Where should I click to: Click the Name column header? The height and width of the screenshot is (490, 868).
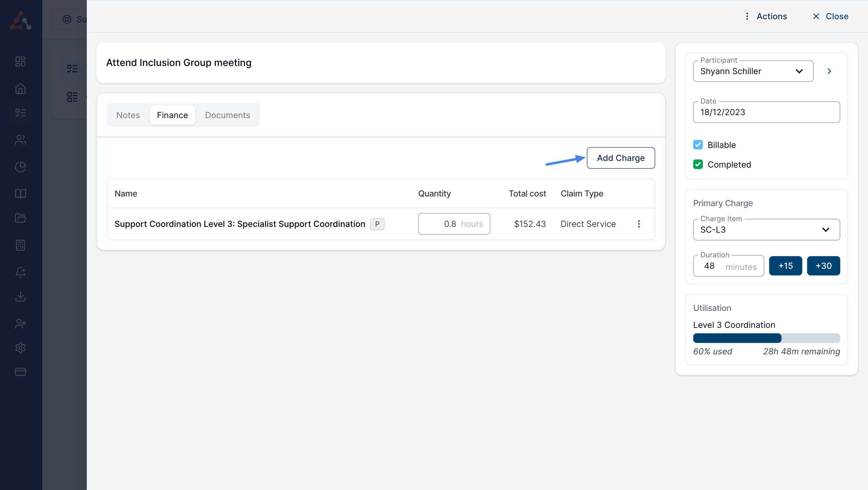[126, 194]
